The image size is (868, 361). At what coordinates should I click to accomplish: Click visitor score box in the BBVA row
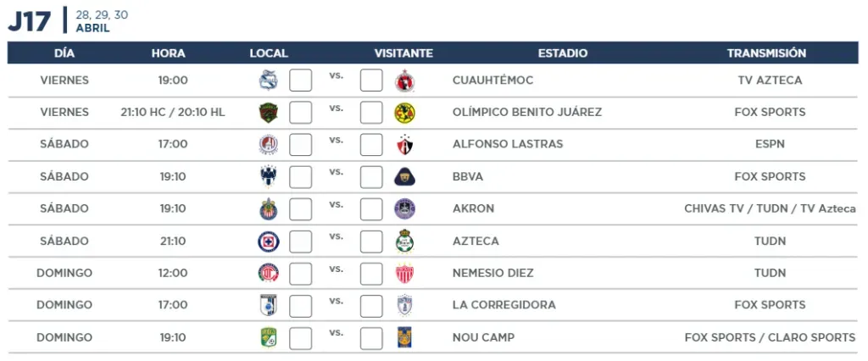(x=371, y=176)
